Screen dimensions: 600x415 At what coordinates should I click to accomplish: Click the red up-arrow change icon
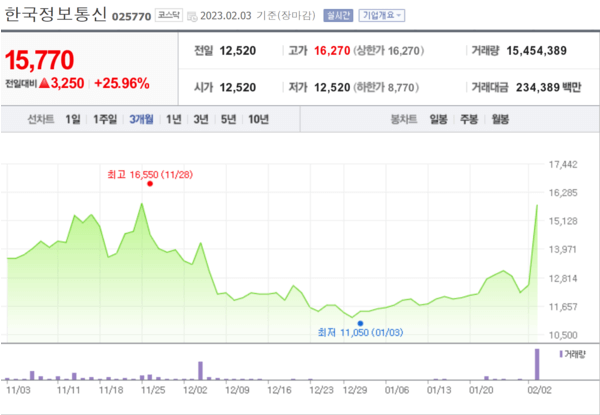pos(44,83)
